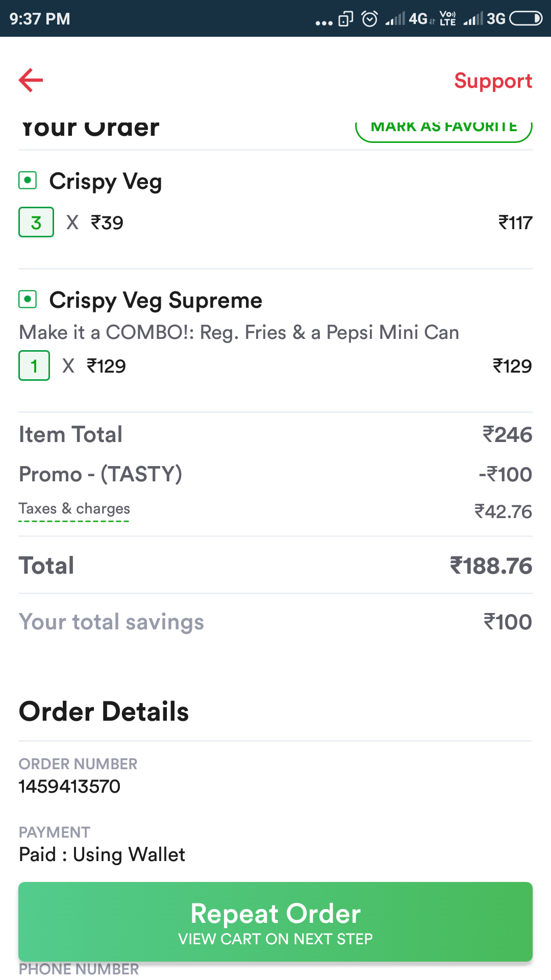The image size is (551, 980).
Task: Tap the 4G signal strength icon
Action: 396,19
